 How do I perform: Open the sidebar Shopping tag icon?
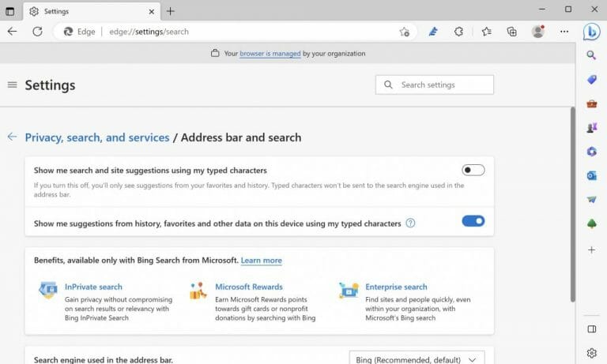591,80
